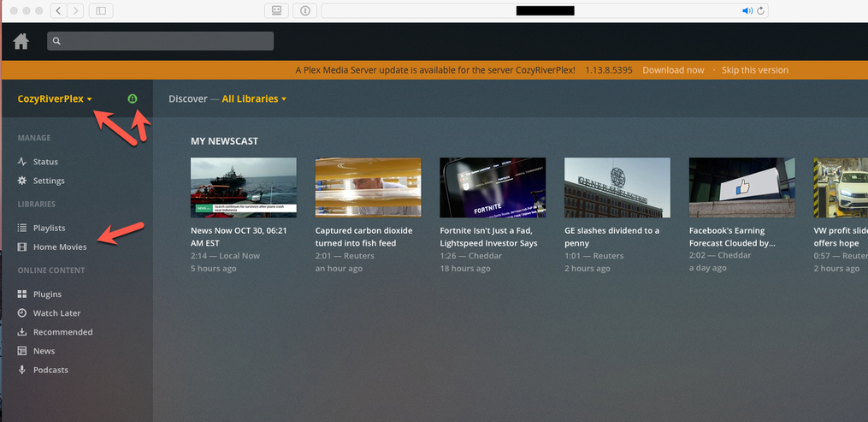Click the Podcasts microphone icon

[22, 370]
